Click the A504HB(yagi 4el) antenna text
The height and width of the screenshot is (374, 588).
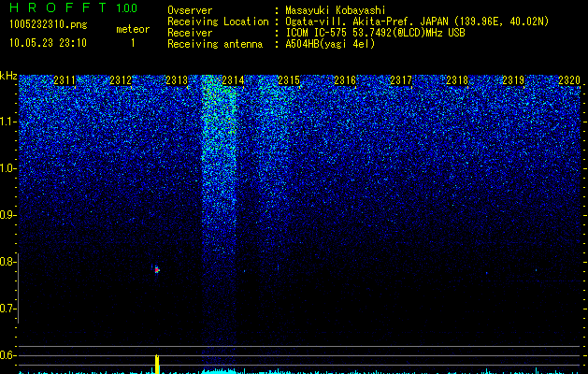tap(330, 44)
